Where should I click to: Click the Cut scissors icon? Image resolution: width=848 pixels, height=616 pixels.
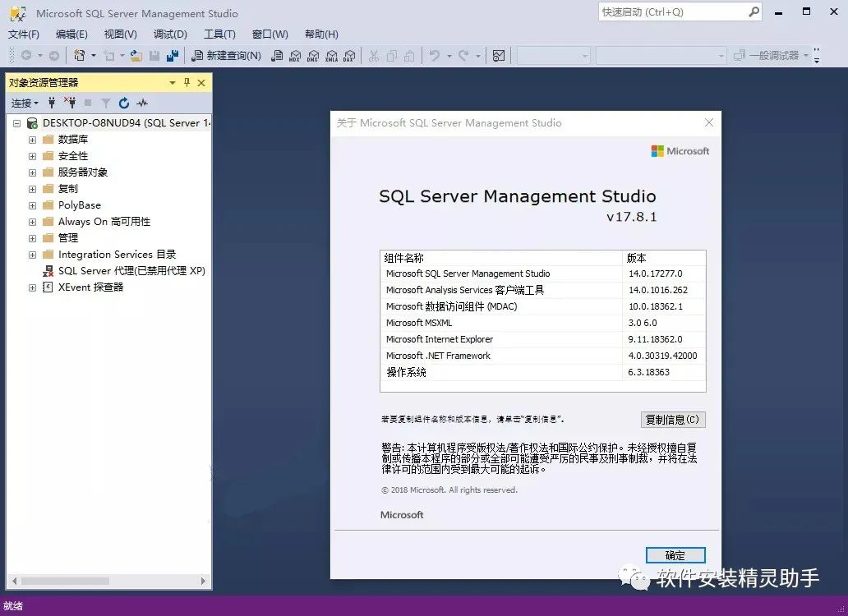374,56
